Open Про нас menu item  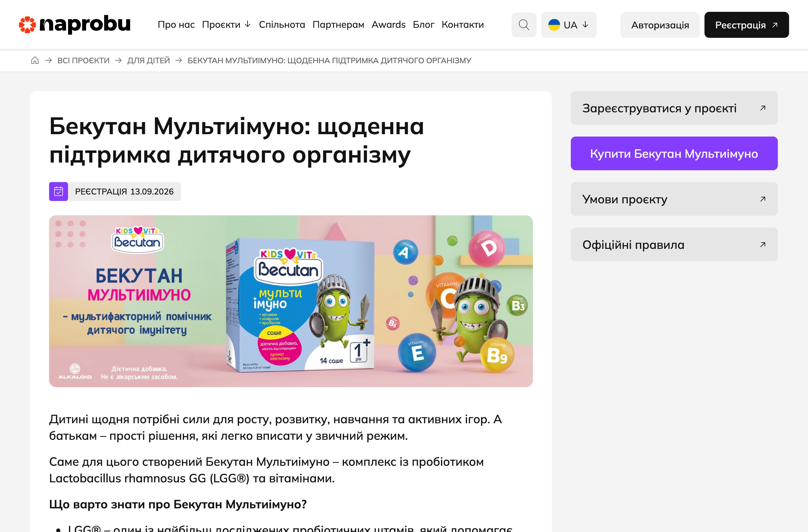coord(176,25)
